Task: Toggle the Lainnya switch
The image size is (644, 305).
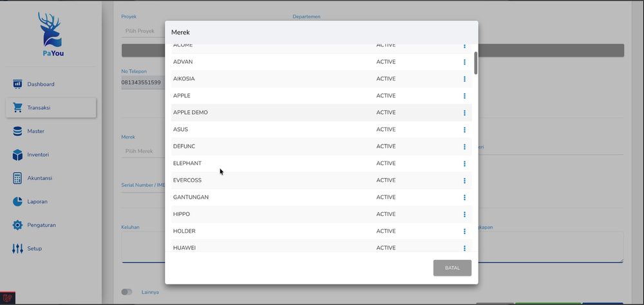Action: (x=126, y=292)
